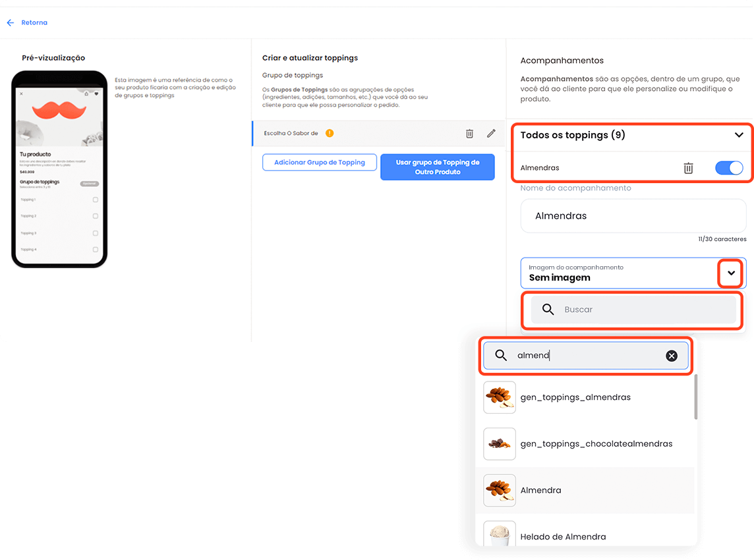Image resolution: width=754 pixels, height=560 pixels.
Task: Pick the Almendra image result
Action: pyautogui.click(x=540, y=490)
